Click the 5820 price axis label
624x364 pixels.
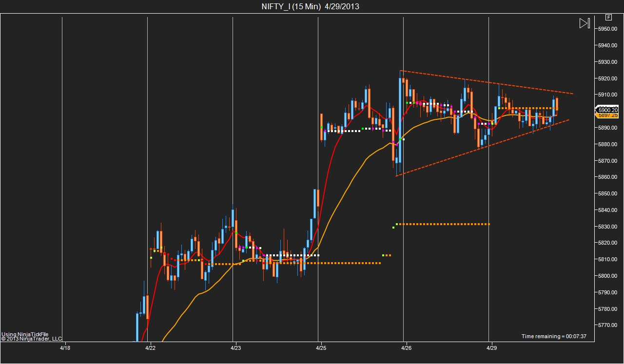click(608, 243)
